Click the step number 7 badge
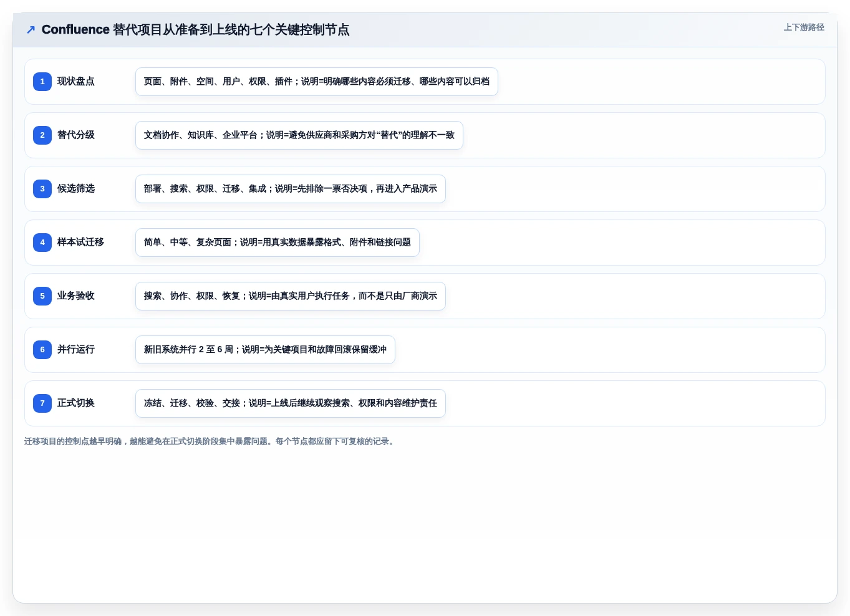 pyautogui.click(x=42, y=403)
